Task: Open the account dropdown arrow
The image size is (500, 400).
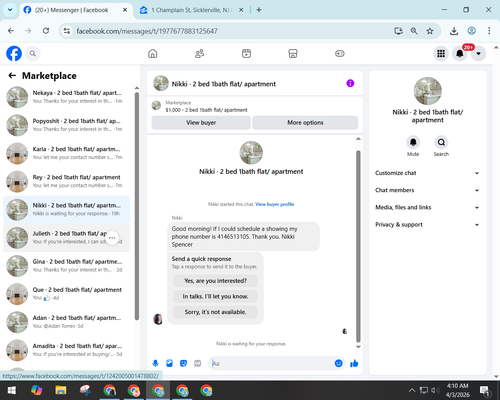Action: click(x=478, y=53)
